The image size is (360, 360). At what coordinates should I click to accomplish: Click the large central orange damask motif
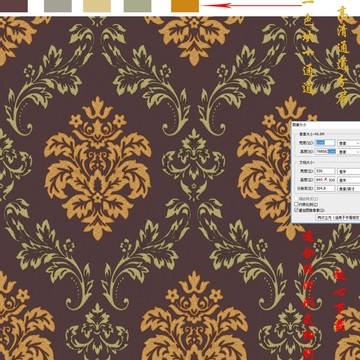pos(97,168)
